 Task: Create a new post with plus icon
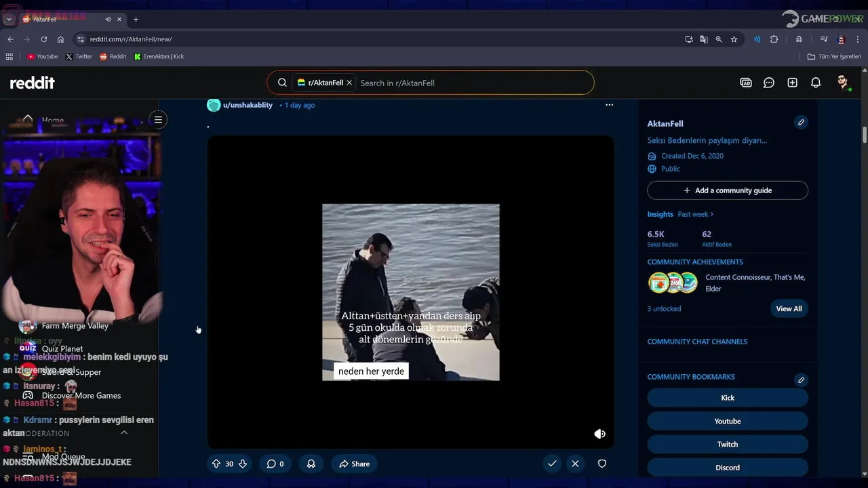click(x=792, y=83)
